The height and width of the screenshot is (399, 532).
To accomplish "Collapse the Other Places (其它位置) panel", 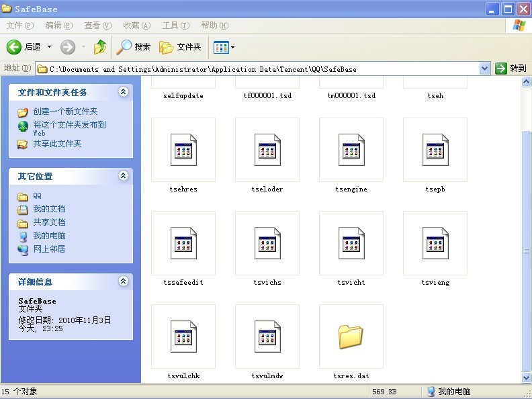I will point(123,176).
